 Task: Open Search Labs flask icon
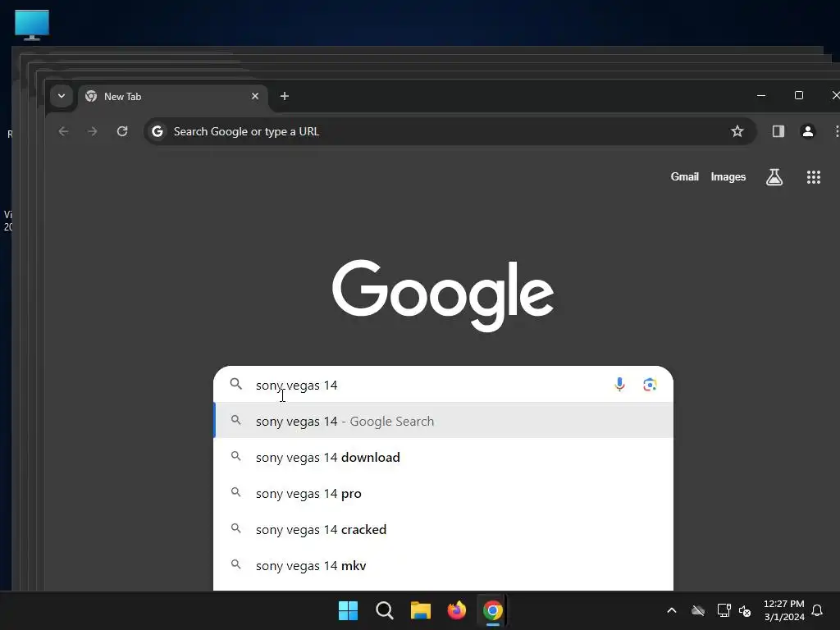pos(774,177)
